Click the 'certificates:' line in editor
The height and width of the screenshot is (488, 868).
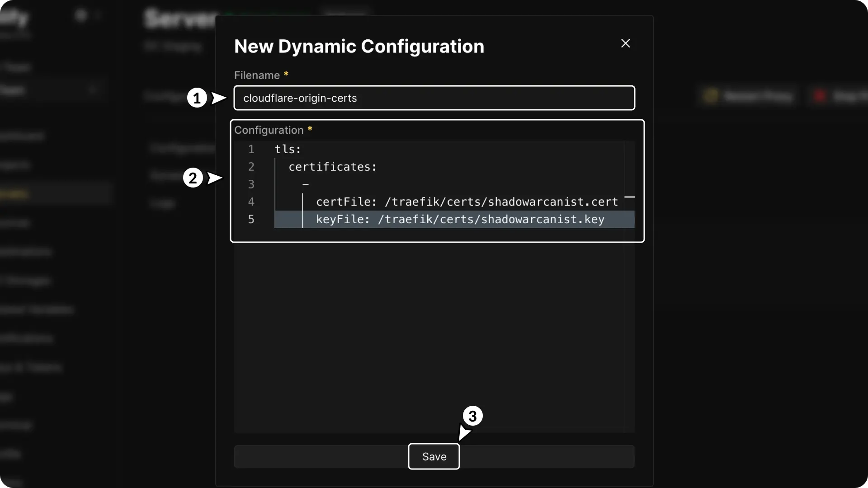click(332, 167)
